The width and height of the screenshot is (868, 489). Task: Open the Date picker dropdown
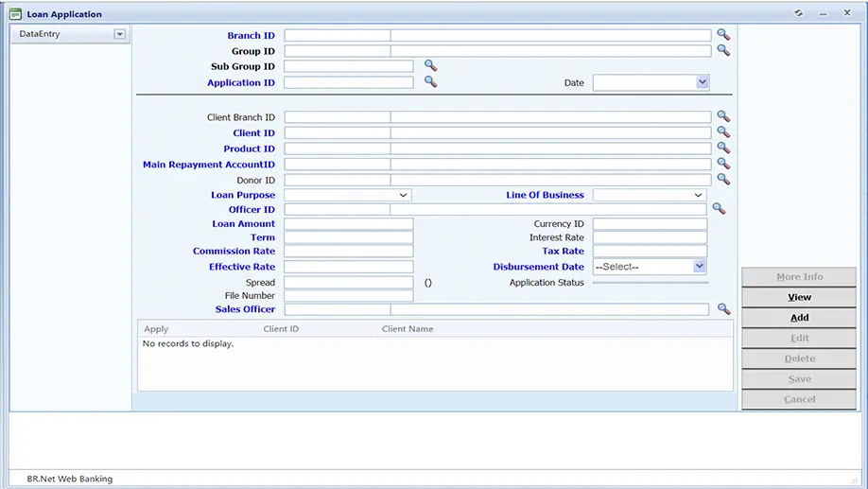click(x=702, y=82)
